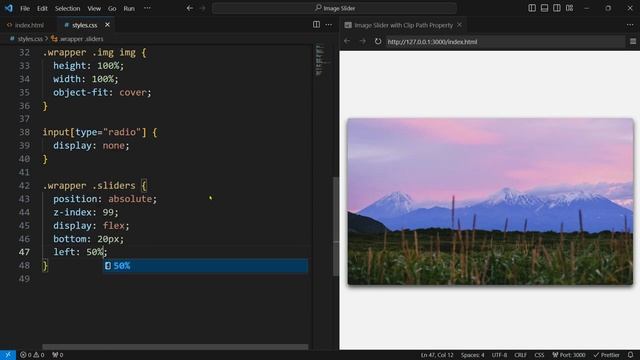Select the Image Slider with Clip Path Property tab
Image resolution: width=640 pixels, height=360 pixels.
tap(403, 25)
